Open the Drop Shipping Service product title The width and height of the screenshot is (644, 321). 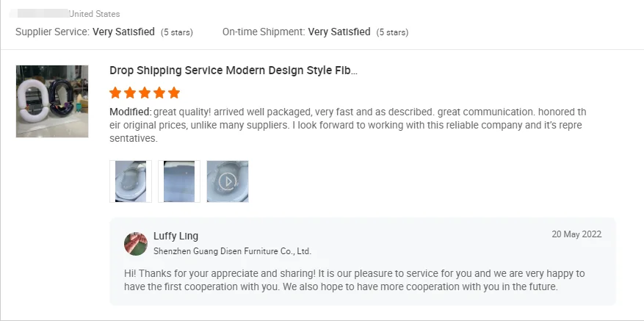(x=234, y=71)
